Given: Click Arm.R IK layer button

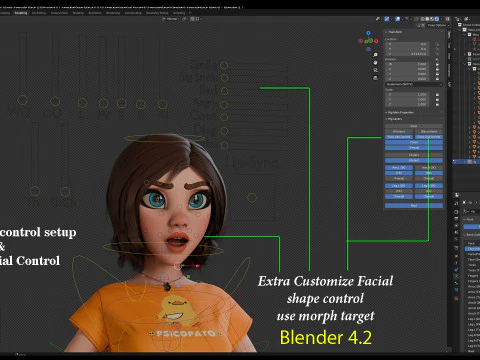Looking at the screenshot, I should 429,168.
